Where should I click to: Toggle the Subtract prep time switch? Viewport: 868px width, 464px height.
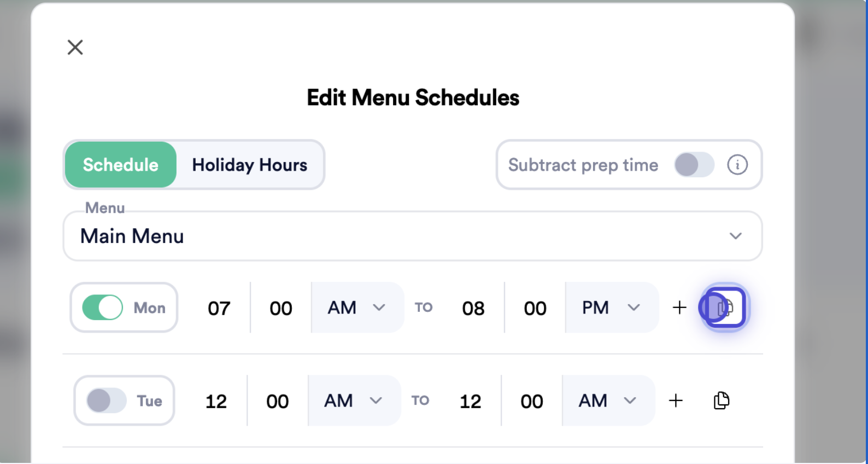[694, 165]
